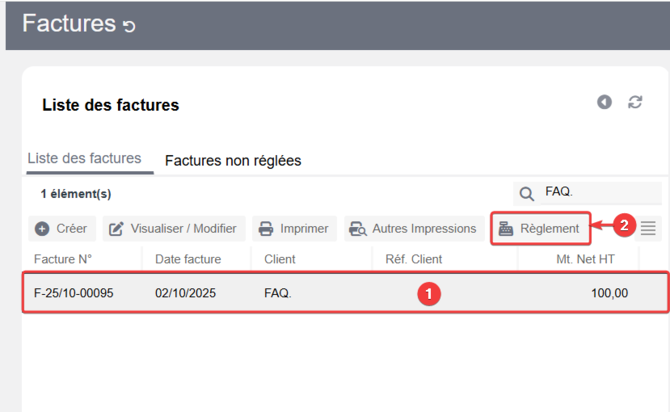Refresh the invoice list with sync icon

pyautogui.click(x=635, y=102)
